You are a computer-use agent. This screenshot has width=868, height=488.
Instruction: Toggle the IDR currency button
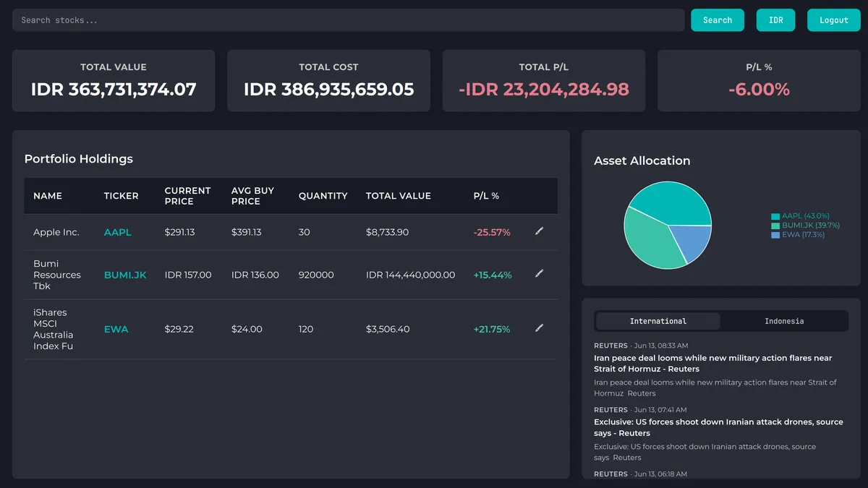(x=775, y=20)
